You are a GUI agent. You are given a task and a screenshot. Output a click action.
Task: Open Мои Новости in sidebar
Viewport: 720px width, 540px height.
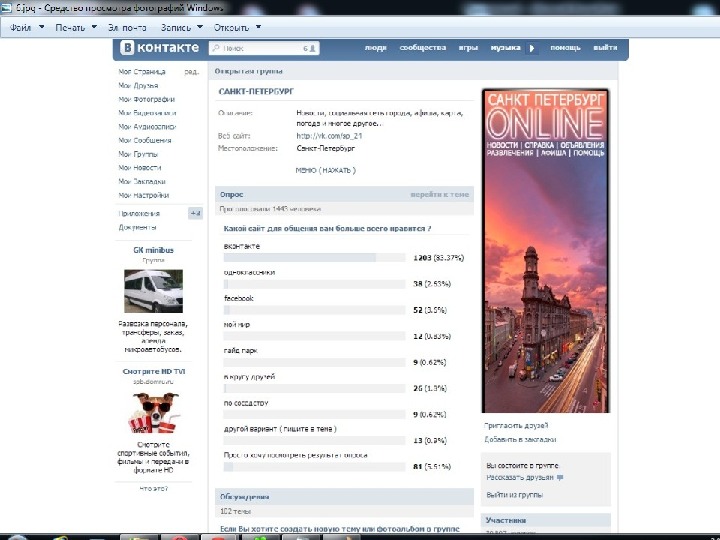(x=140, y=168)
